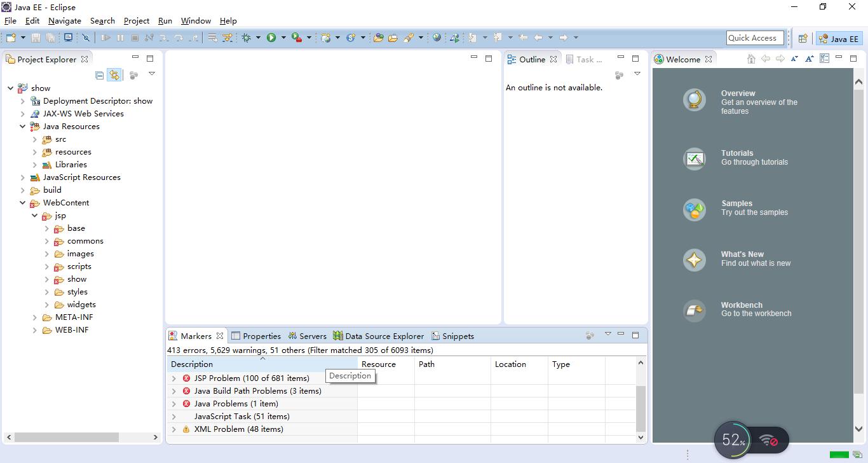868x463 pixels.
Task: Toggle Skip All Breakpoints
Action: pyautogui.click(x=86, y=38)
